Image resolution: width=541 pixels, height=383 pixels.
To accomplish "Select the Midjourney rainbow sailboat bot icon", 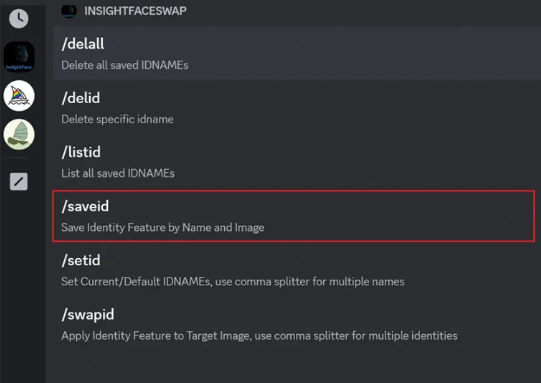I will tap(19, 96).
